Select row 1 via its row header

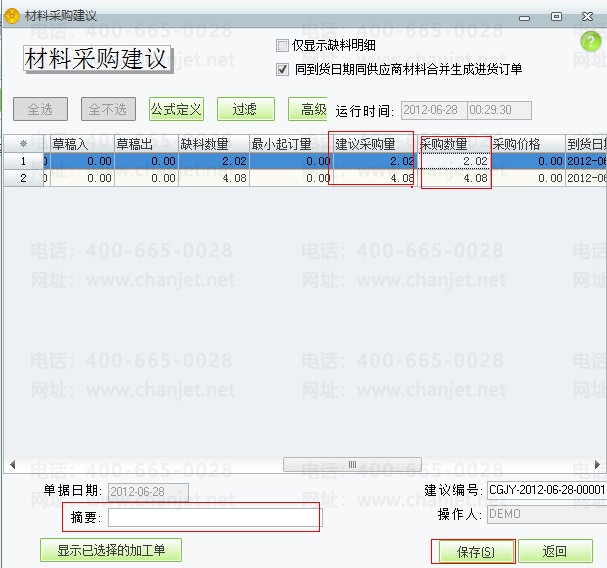tap(23, 161)
